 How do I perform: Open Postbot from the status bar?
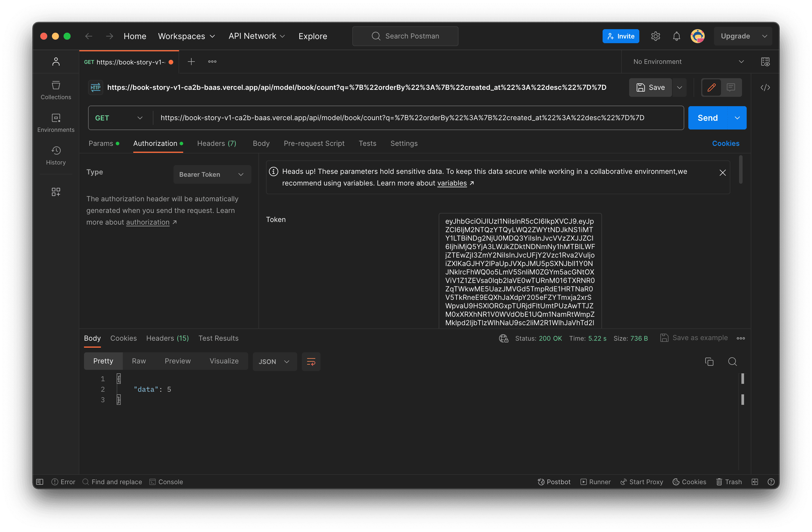pos(554,482)
